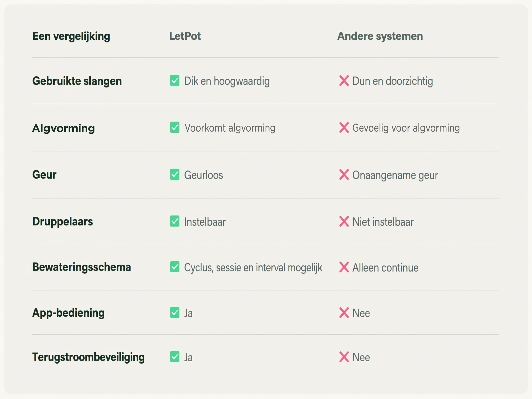Toggle the Voorkomt algvorming checkbox
This screenshot has height=399, width=532.
click(175, 127)
